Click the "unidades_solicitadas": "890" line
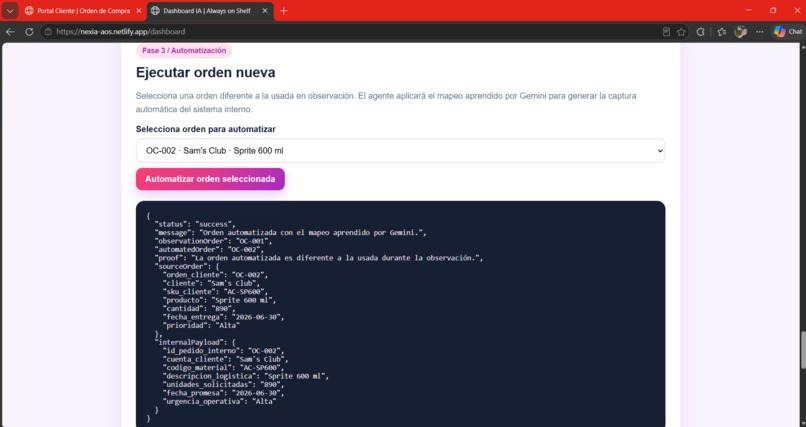 point(224,385)
